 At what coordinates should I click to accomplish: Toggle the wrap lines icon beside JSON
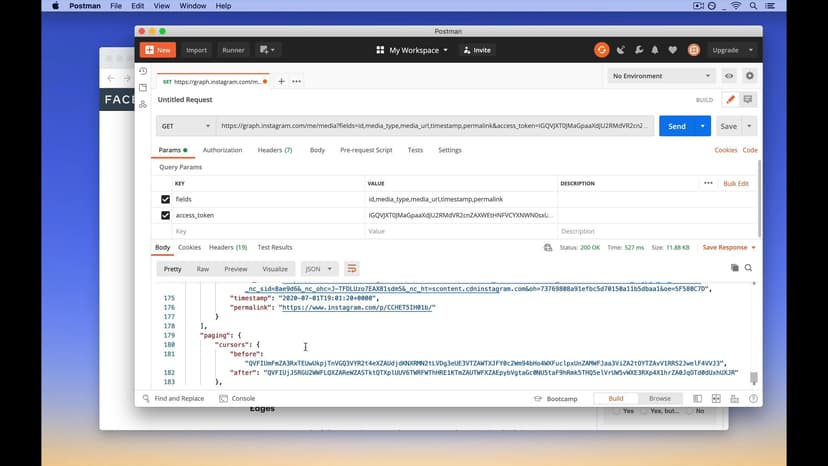352,269
